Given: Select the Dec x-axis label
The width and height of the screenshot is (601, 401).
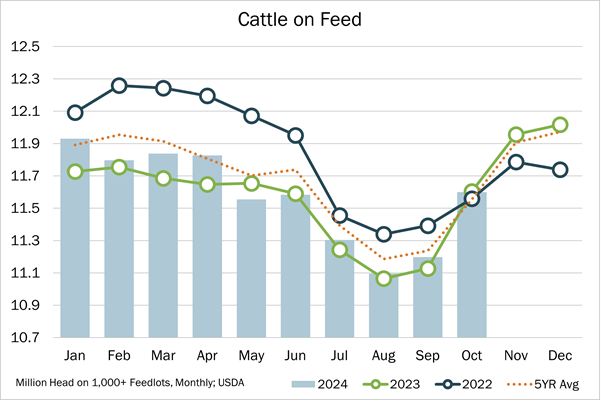Looking at the screenshot, I should click(560, 357).
